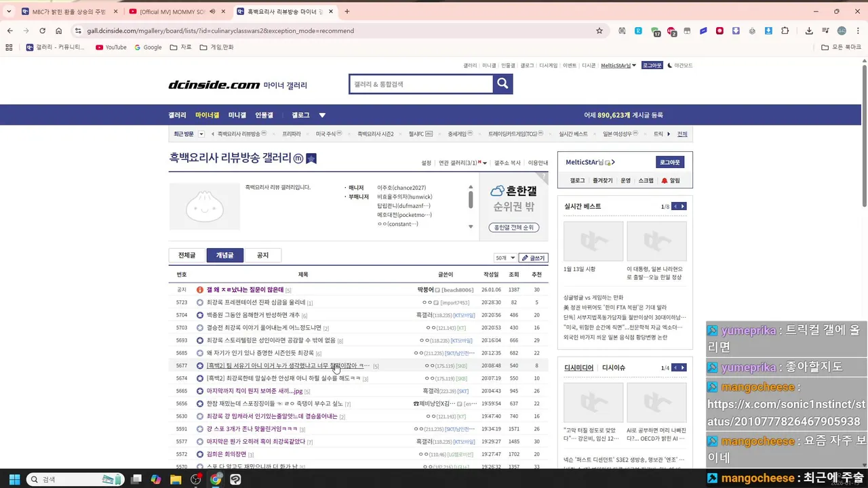Click the page vertical scrollbar thumb
This screenshot has height=488, width=868.
[x=865, y=136]
